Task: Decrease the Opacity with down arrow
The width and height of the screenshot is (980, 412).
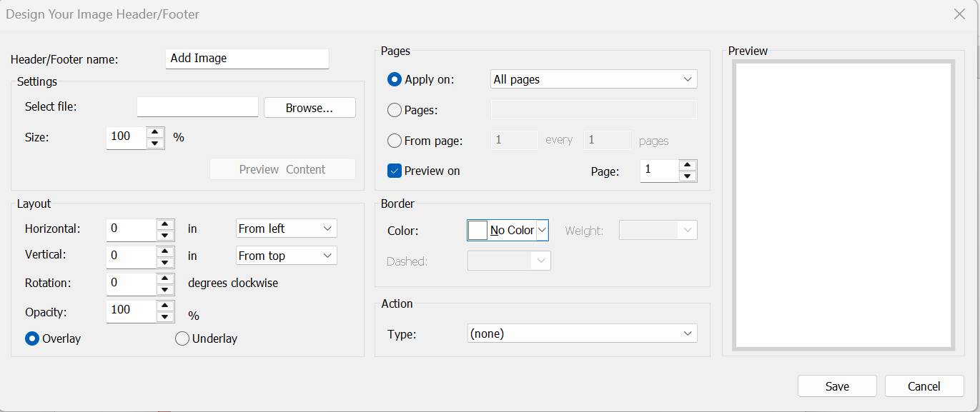Action: (x=165, y=316)
